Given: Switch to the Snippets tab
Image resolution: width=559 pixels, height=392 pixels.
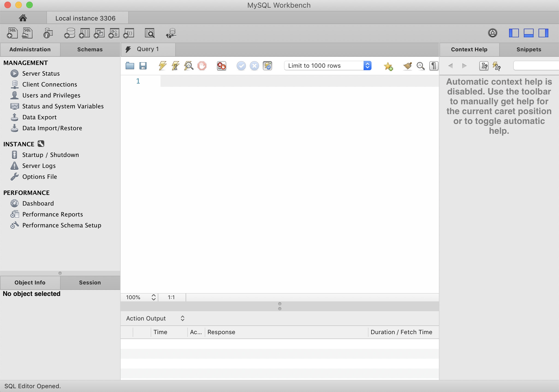Looking at the screenshot, I should (528, 49).
